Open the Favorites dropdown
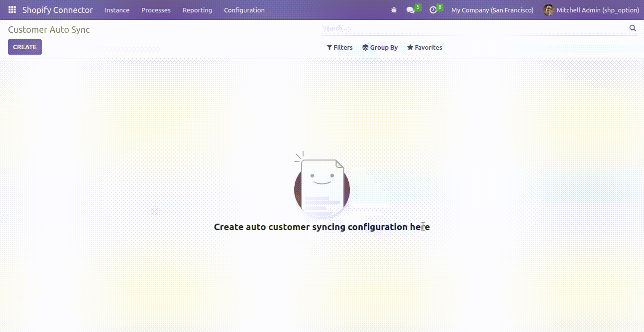 point(425,48)
